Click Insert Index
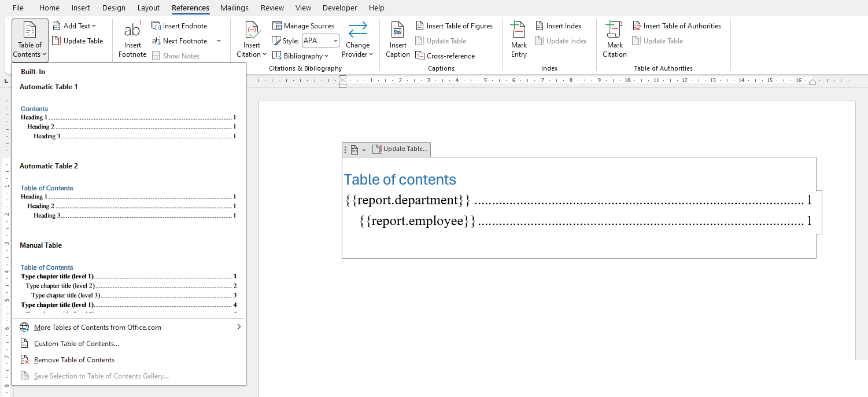The width and height of the screenshot is (868, 397). click(x=558, y=26)
